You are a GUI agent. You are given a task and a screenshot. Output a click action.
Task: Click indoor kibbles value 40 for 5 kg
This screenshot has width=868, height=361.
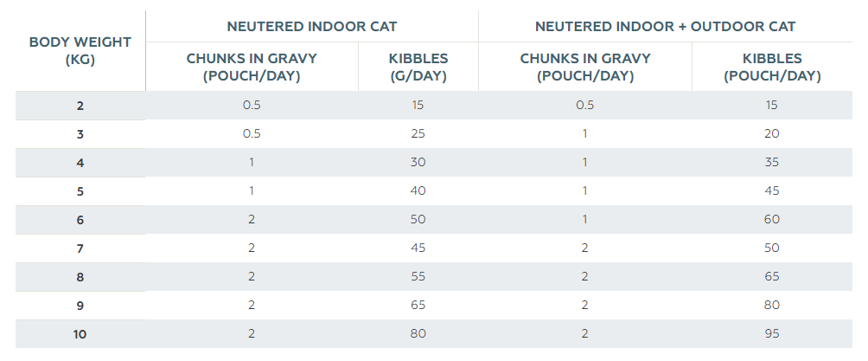pyautogui.click(x=418, y=191)
